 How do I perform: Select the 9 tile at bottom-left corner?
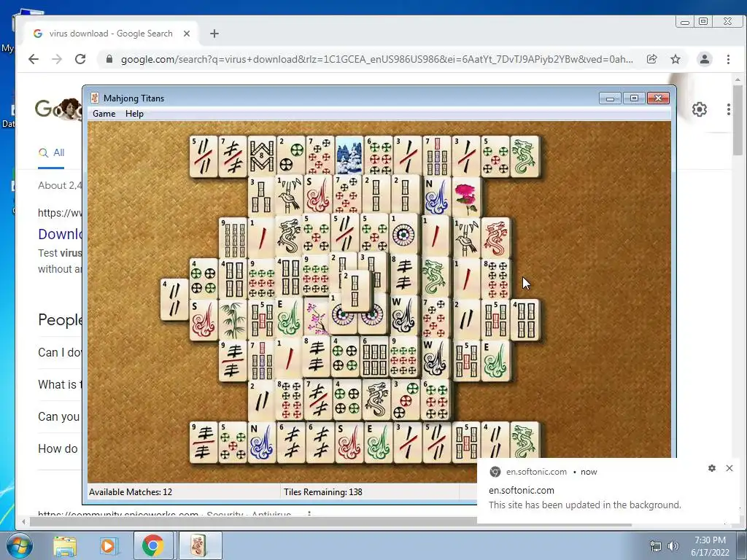pyautogui.click(x=204, y=442)
